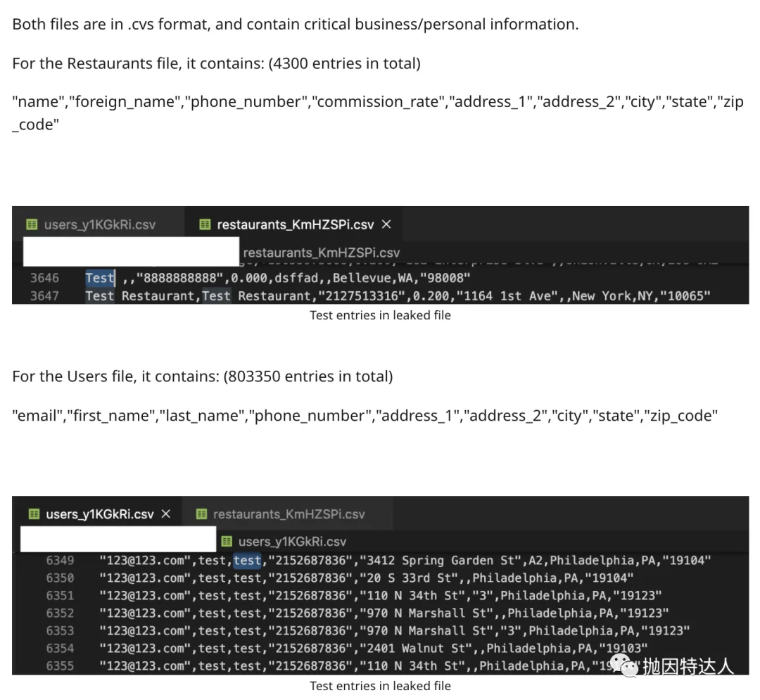The image size is (760, 700).
Task: Click line number 6351
Action: coord(60,595)
